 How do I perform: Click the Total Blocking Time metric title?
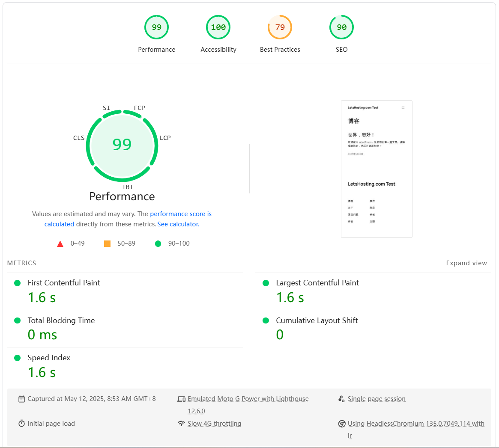coord(61,320)
